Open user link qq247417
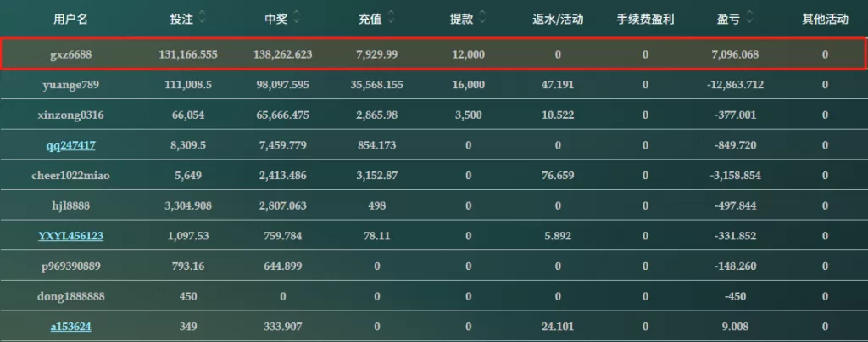This screenshot has height=342, width=868. click(x=70, y=145)
